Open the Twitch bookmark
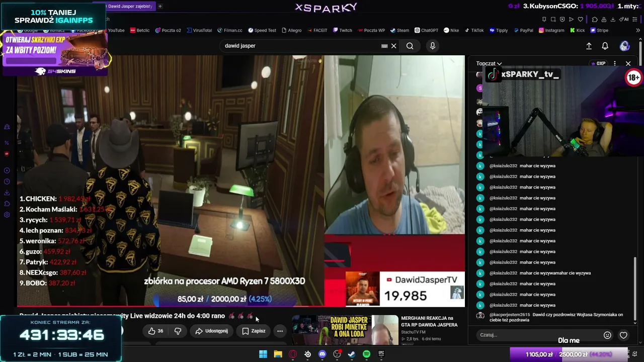The image size is (644, 362). (342, 30)
